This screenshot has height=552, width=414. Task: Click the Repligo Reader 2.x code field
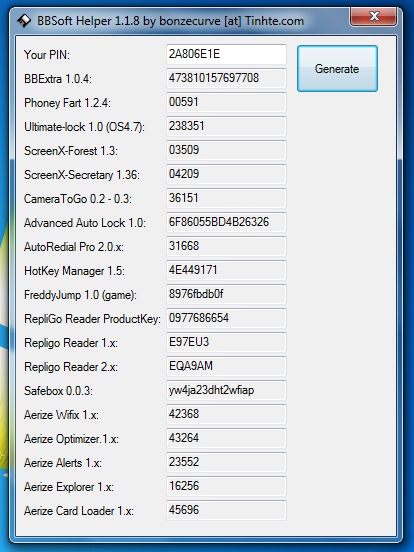pos(226,366)
